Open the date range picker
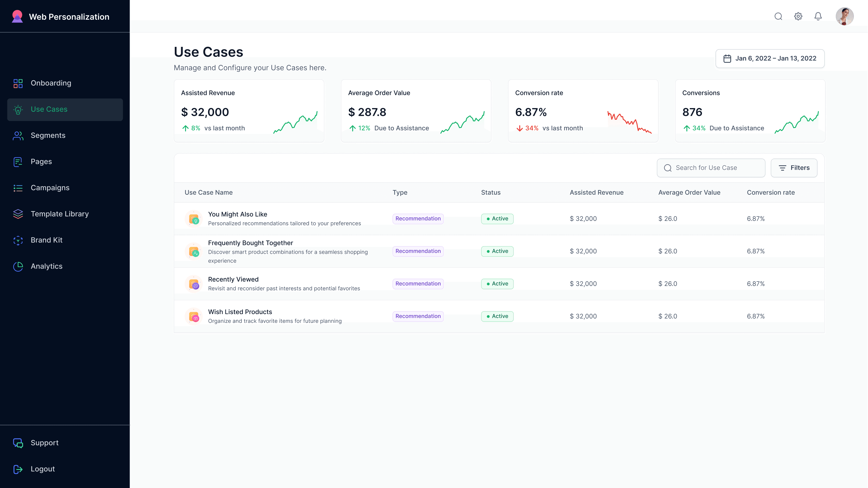 (x=770, y=59)
